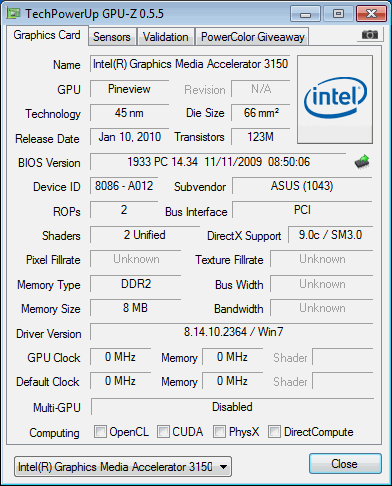The width and height of the screenshot is (392, 486).
Task: Click the GPU Clock row Memory 0 MHz field
Action: (232, 357)
